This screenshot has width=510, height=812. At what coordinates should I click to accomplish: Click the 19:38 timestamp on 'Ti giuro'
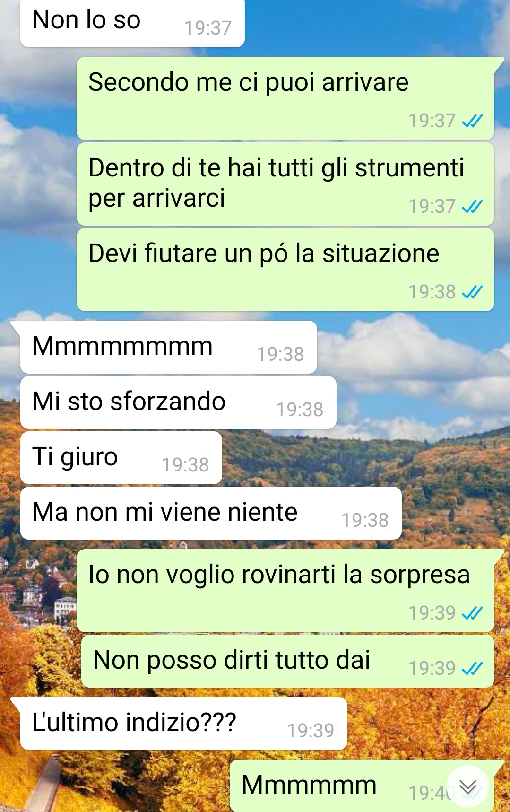[185, 465]
